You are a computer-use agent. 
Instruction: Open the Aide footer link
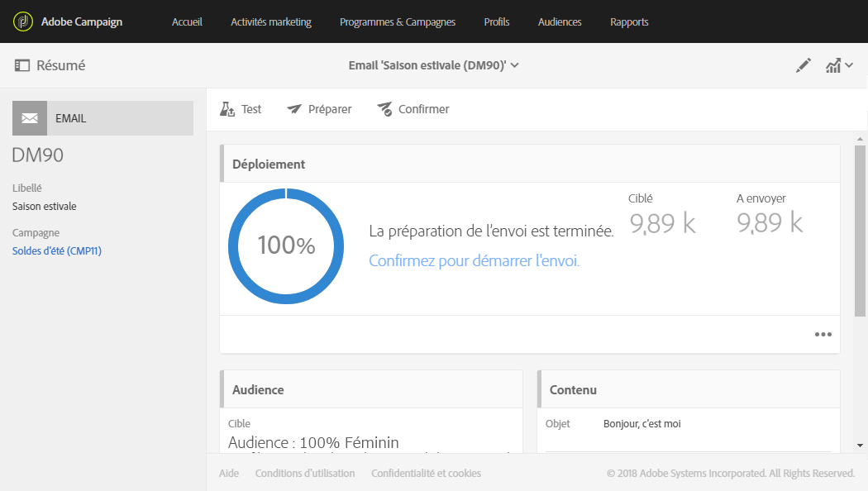click(x=229, y=474)
